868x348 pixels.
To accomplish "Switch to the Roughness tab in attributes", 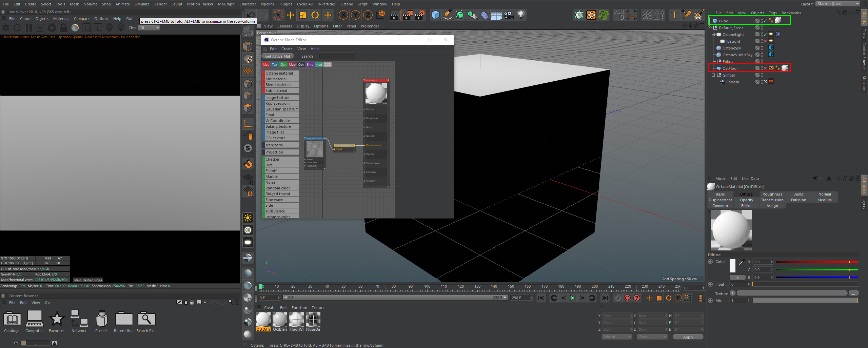I will [772, 194].
